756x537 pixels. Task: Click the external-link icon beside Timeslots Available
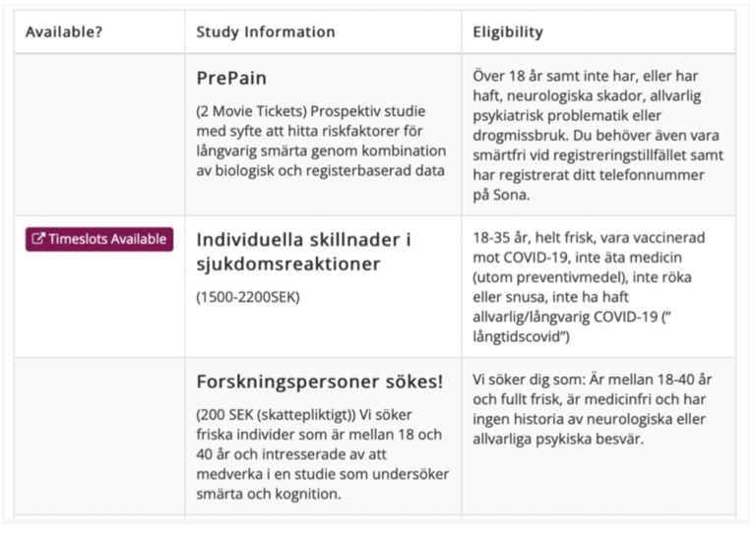38,239
